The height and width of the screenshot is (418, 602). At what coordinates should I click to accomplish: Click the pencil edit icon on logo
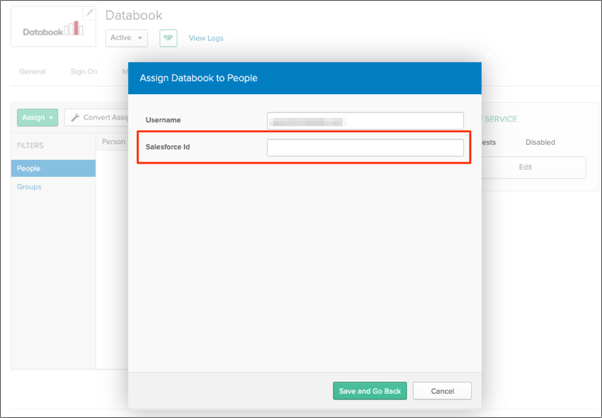(90, 12)
